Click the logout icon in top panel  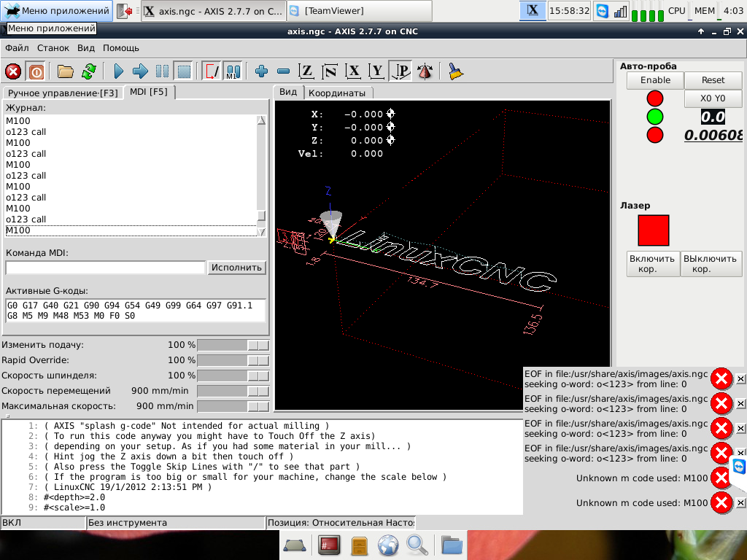click(x=125, y=10)
